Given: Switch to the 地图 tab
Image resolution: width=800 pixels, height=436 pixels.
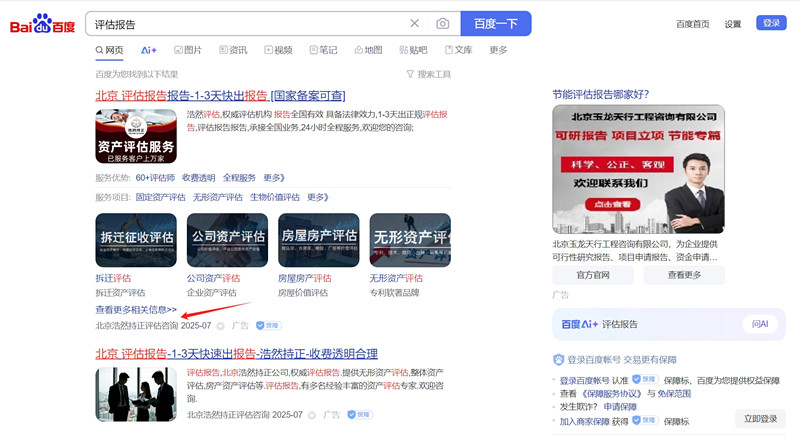Looking at the screenshot, I should click(x=368, y=50).
